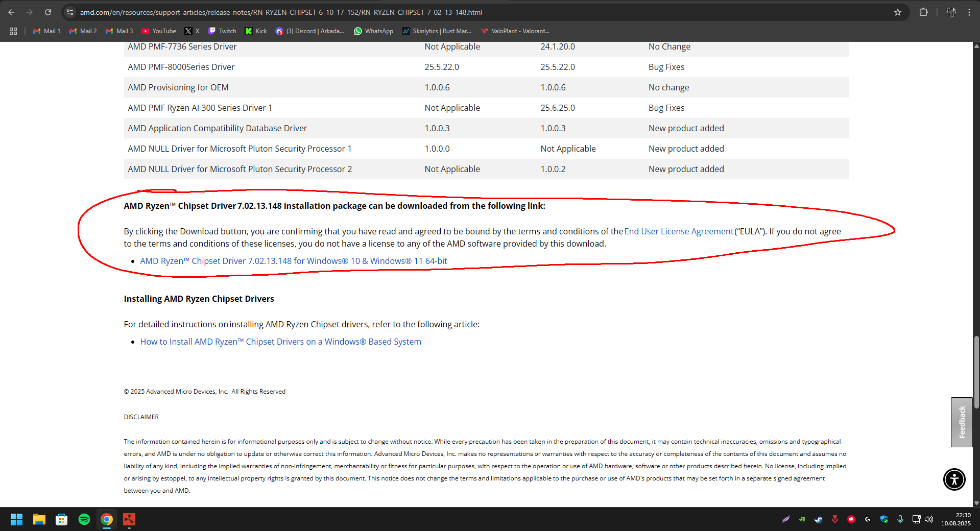Open File Explorer from the taskbar
This screenshot has width=980, height=531.
(39, 519)
